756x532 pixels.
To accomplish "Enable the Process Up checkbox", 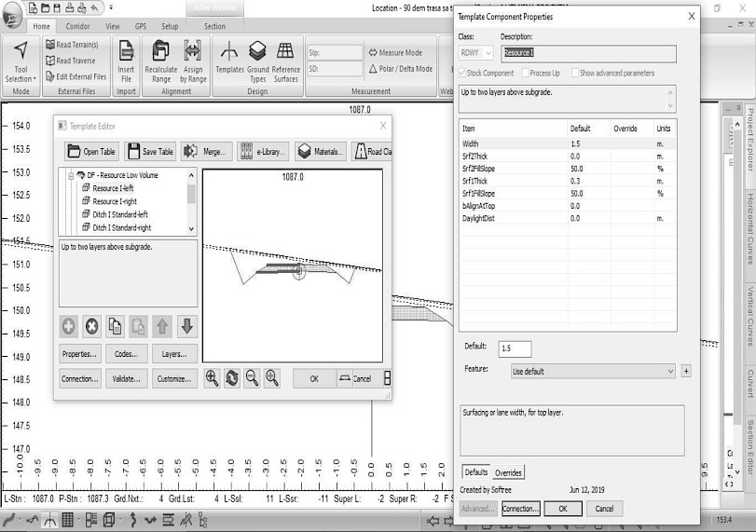I will pyautogui.click(x=525, y=73).
